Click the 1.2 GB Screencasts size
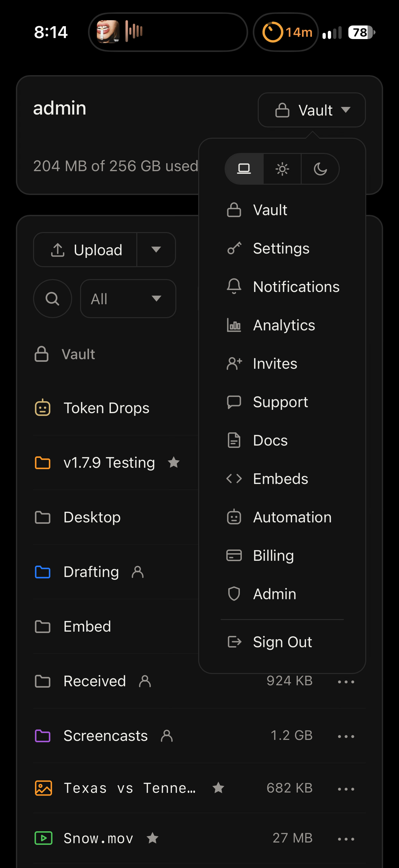Image resolution: width=399 pixels, height=868 pixels. pos(291,735)
